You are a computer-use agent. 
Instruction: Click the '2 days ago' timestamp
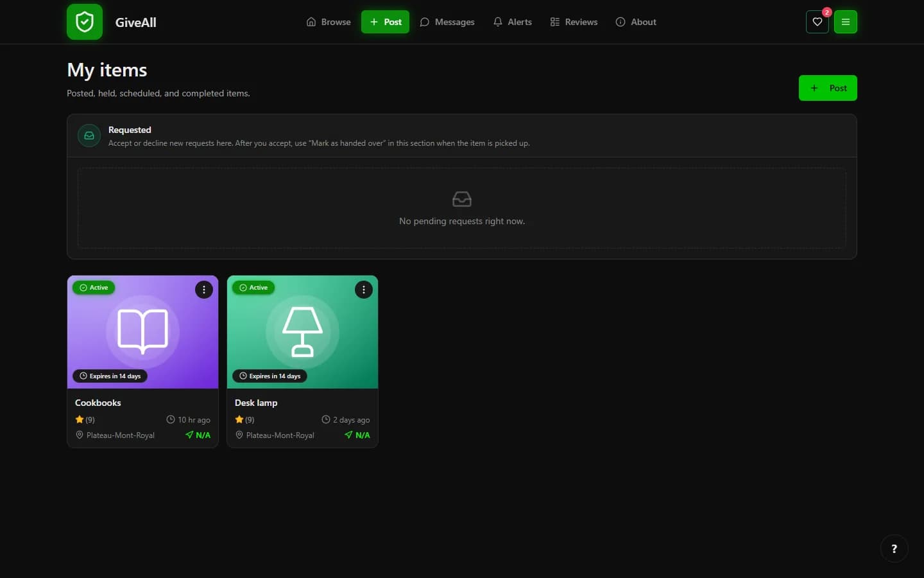click(346, 419)
